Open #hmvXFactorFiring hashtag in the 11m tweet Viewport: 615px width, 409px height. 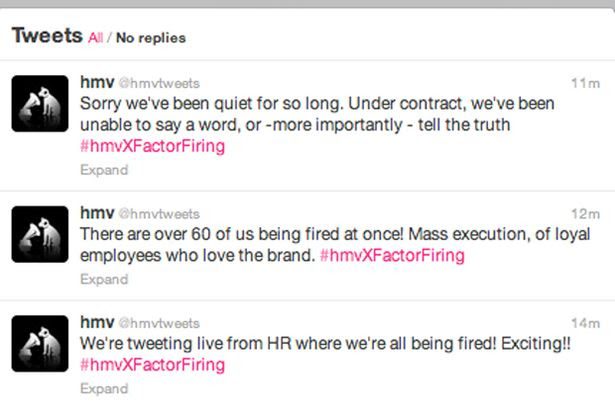tap(153, 146)
